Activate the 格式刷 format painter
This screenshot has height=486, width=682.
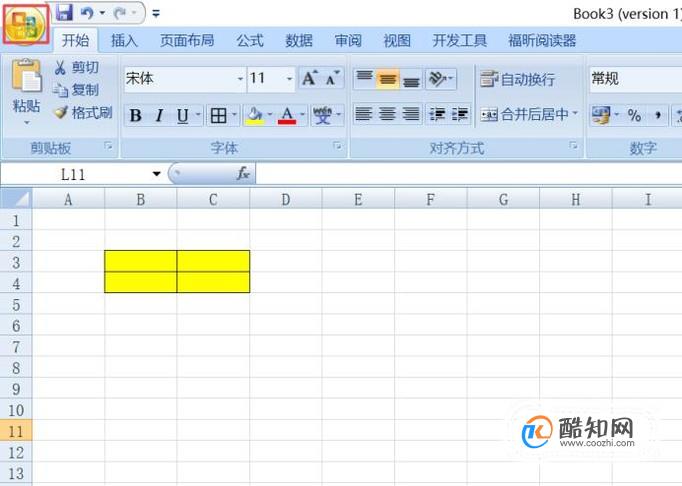click(83, 113)
